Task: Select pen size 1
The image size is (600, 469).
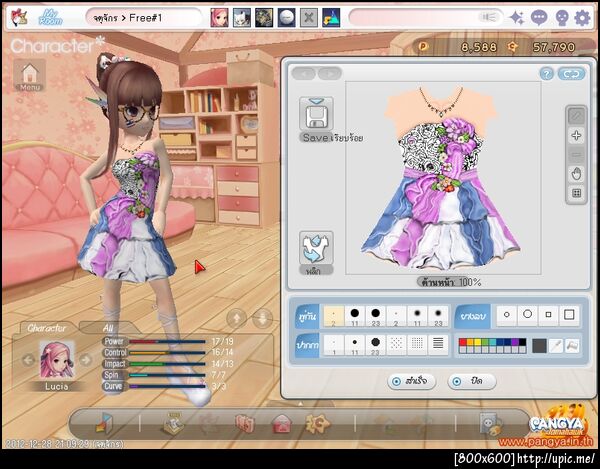Action: [x=334, y=345]
